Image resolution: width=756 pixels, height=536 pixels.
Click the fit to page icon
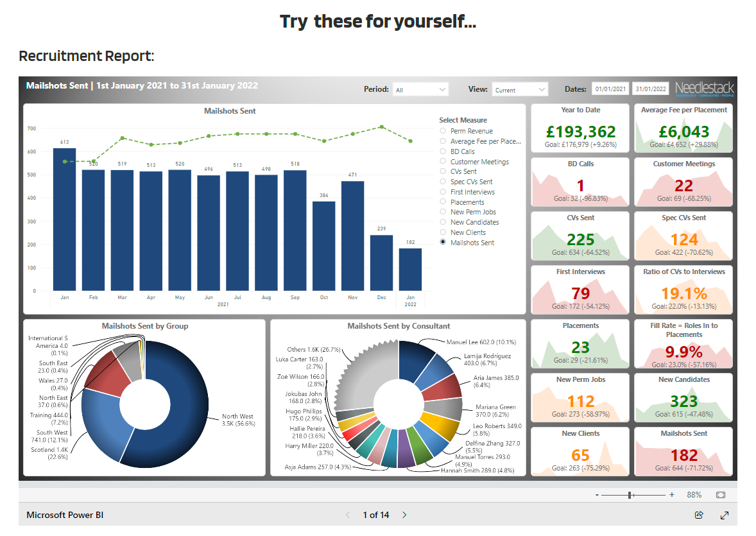tap(720, 495)
